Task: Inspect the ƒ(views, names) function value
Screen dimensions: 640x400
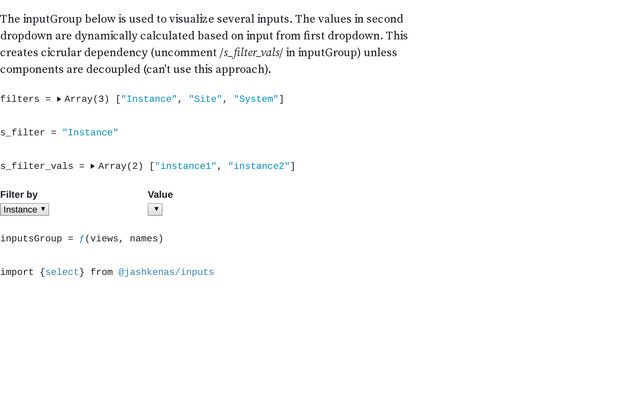Action: pos(121,239)
